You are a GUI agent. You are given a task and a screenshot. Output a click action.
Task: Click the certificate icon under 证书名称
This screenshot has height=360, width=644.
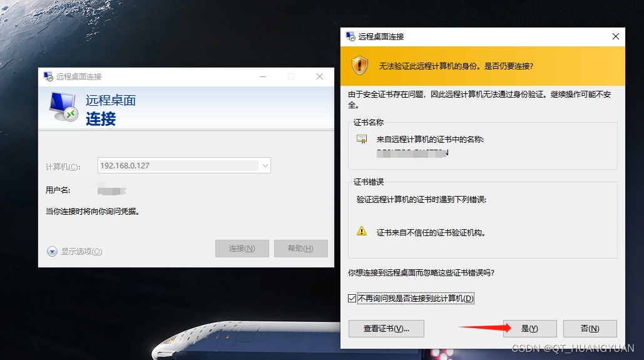point(362,140)
